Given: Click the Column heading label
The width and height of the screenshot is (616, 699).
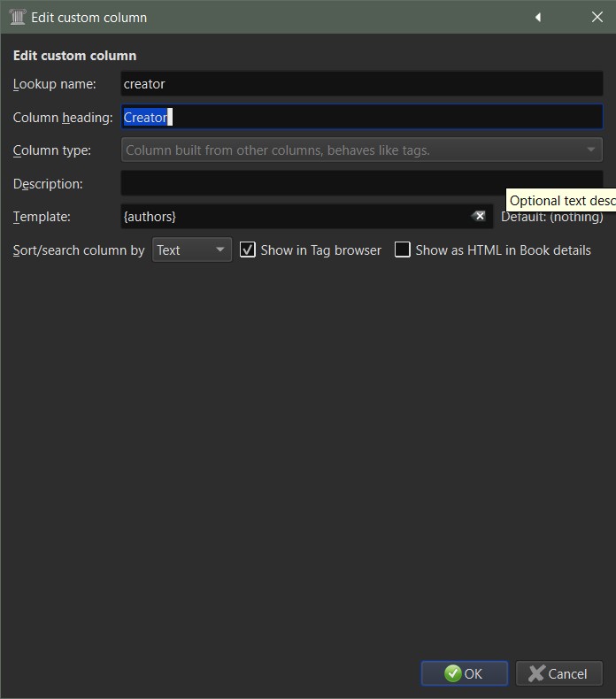Looking at the screenshot, I should [x=63, y=118].
